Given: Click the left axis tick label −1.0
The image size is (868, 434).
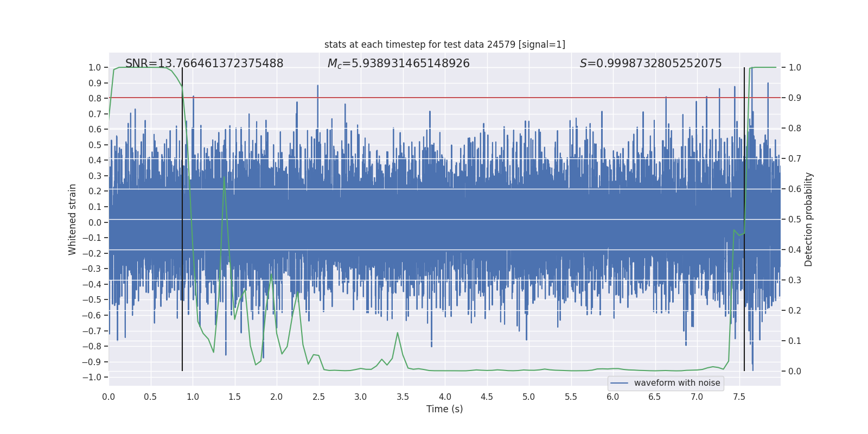Looking at the screenshot, I should (x=94, y=377).
